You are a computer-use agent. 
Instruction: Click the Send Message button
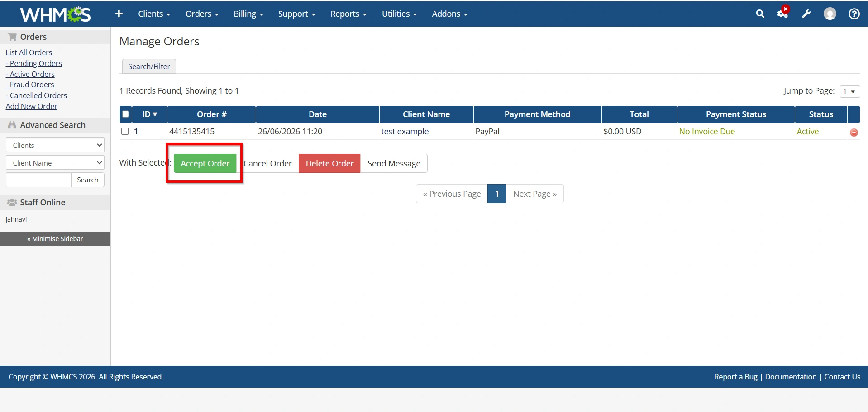[x=394, y=164]
